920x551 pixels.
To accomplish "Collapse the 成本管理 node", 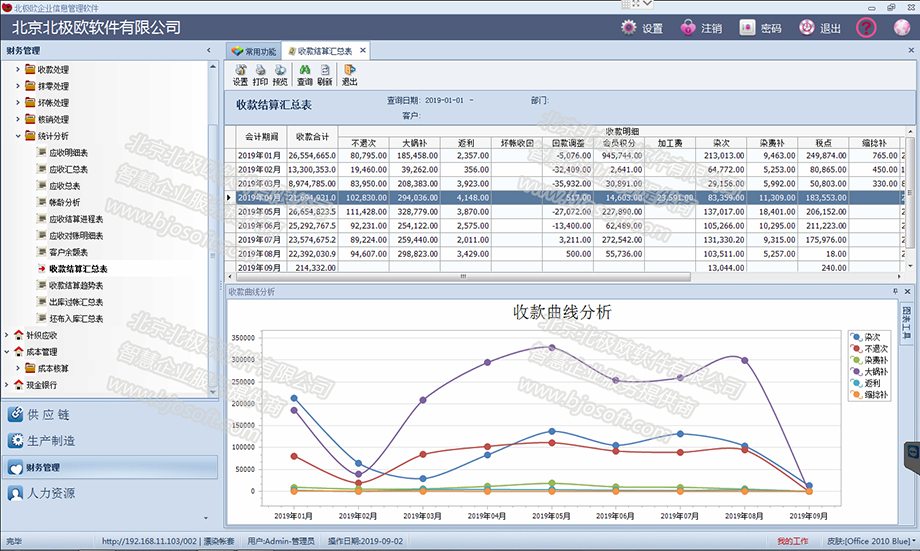I will [x=6, y=351].
